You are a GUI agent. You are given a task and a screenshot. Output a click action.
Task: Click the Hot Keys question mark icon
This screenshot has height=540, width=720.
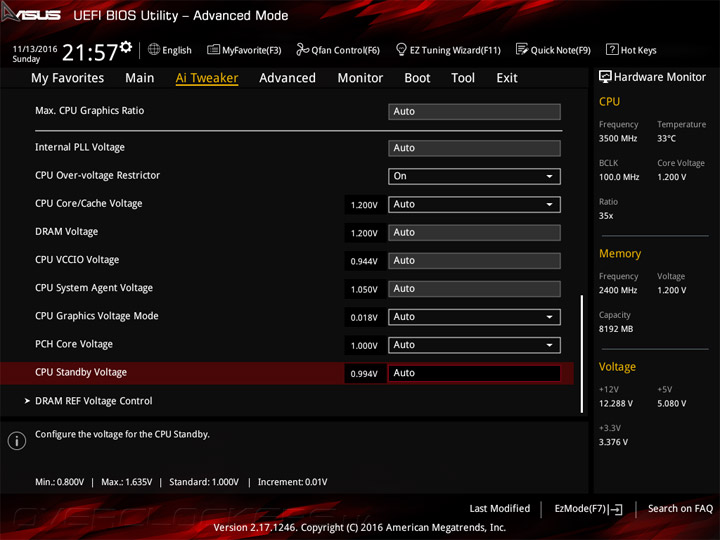(x=612, y=49)
